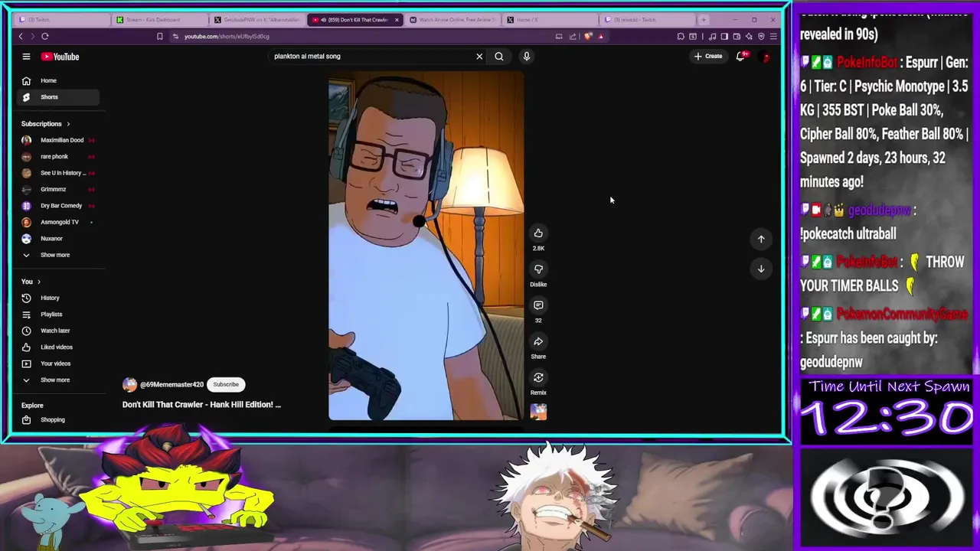
Task: Open the browser main menu icon
Action: click(773, 36)
